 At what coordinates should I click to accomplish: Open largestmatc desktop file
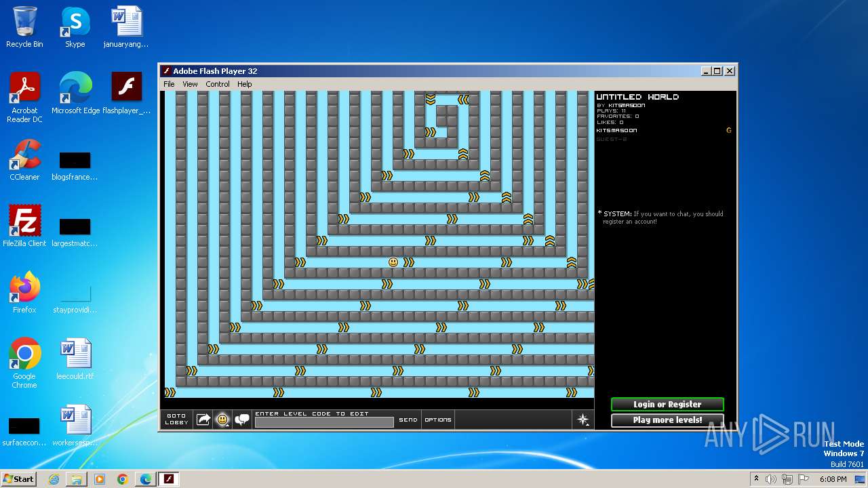pyautogui.click(x=75, y=233)
